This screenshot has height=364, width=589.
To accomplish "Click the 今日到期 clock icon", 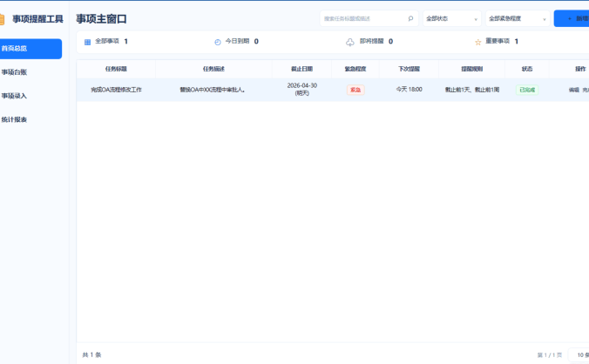I will click(218, 42).
